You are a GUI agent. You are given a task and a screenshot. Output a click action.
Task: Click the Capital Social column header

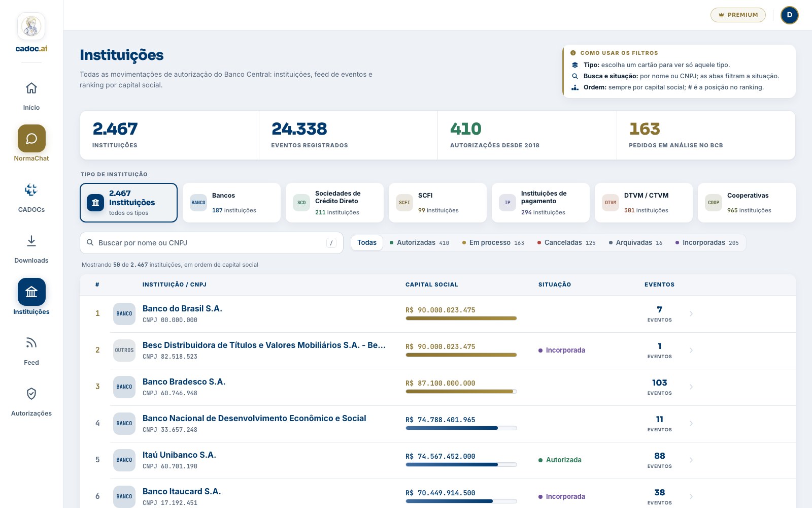point(431,284)
